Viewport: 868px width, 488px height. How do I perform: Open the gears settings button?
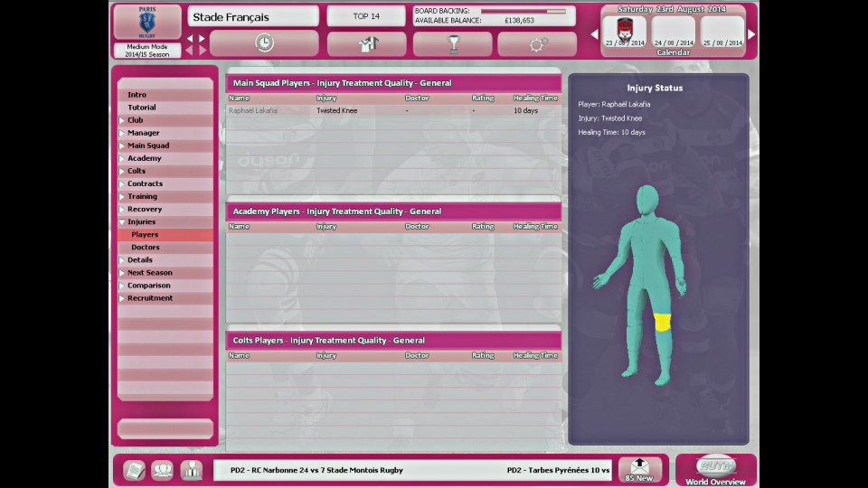pos(537,43)
